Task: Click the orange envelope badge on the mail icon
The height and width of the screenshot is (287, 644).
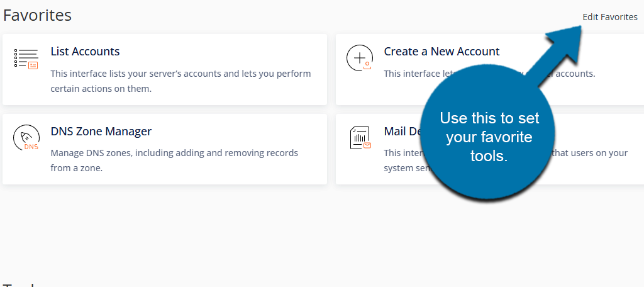Action: [x=367, y=145]
